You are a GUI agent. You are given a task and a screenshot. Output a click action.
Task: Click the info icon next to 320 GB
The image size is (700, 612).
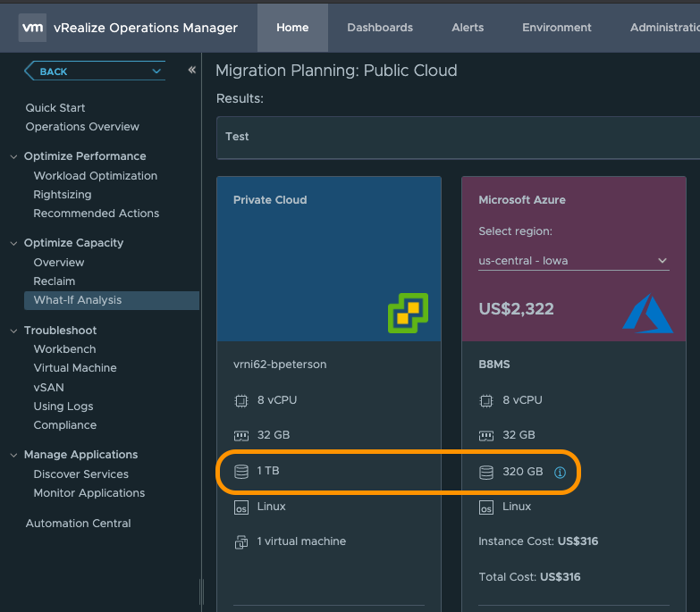560,473
